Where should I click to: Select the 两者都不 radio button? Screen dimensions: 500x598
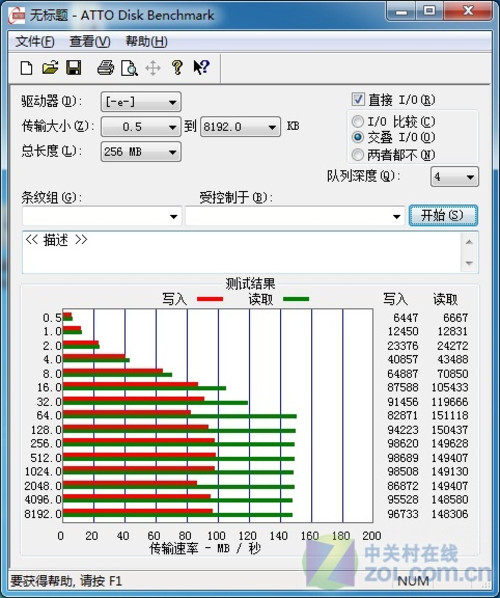click(x=357, y=155)
